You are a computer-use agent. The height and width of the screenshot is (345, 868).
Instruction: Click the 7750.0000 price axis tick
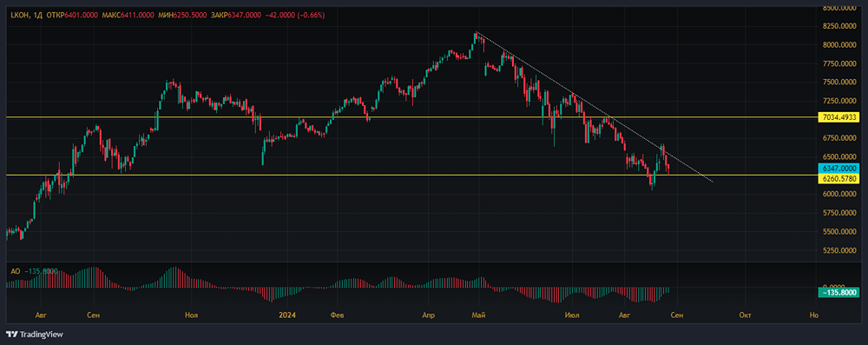pyautogui.click(x=839, y=63)
